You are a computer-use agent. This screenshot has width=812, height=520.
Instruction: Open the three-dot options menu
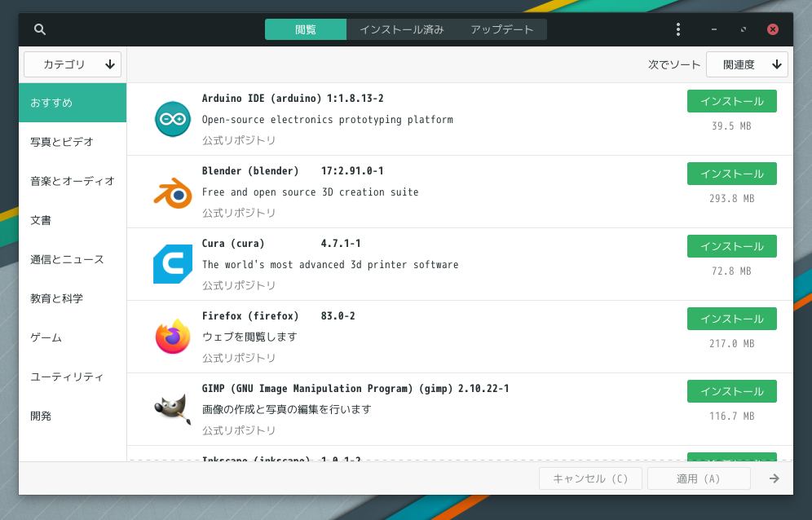pyautogui.click(x=677, y=29)
